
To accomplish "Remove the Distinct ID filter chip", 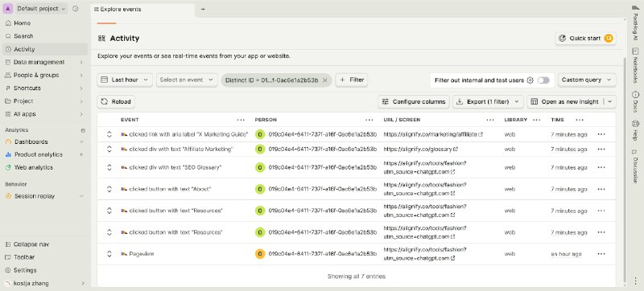I will pos(325,80).
